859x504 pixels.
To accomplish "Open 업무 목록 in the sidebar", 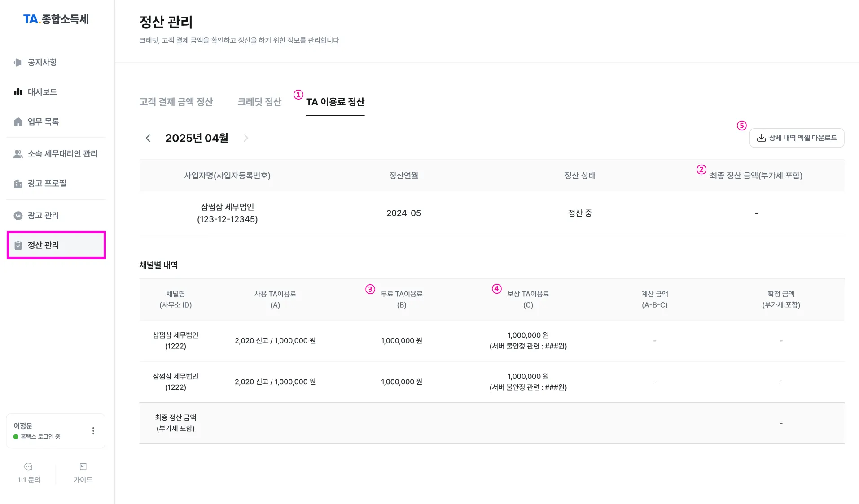I will 43,122.
